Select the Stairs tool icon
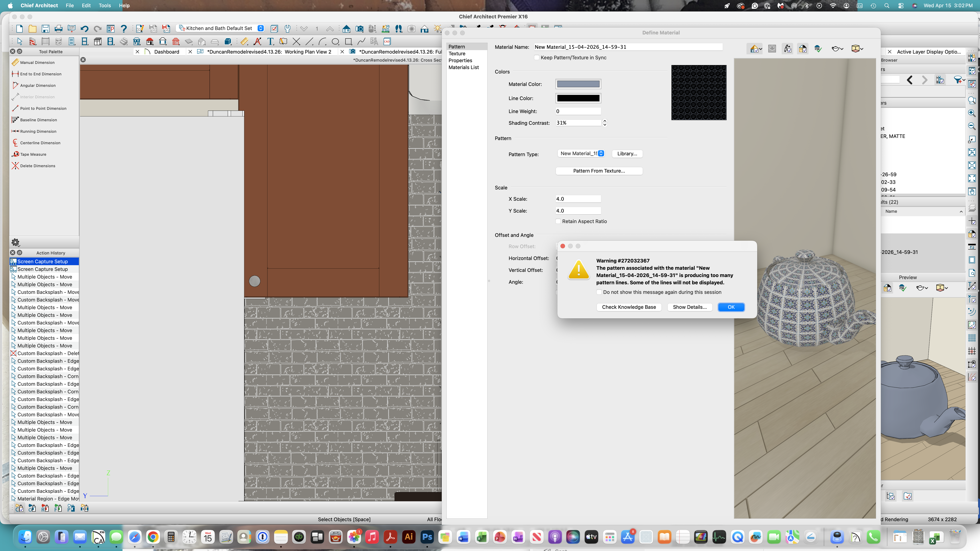Image resolution: width=980 pixels, height=551 pixels. point(123,42)
